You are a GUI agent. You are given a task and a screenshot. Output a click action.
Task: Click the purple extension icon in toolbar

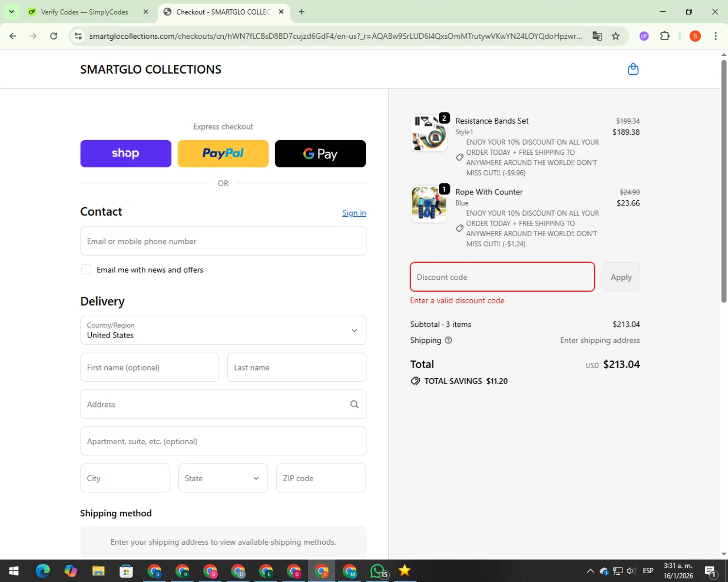[644, 36]
